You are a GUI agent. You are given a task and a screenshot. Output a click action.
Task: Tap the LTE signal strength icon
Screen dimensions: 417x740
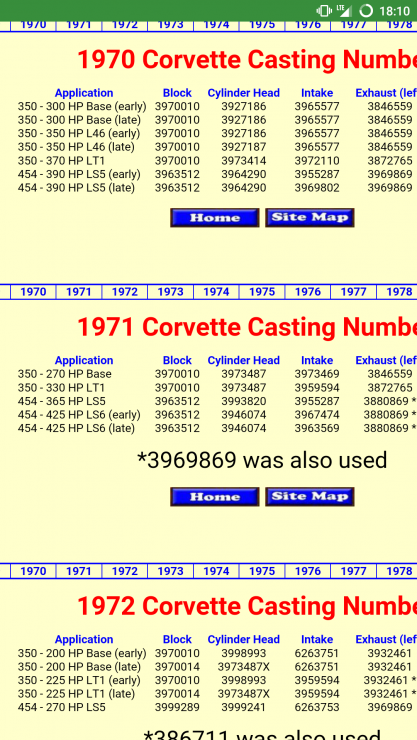[x=344, y=10]
